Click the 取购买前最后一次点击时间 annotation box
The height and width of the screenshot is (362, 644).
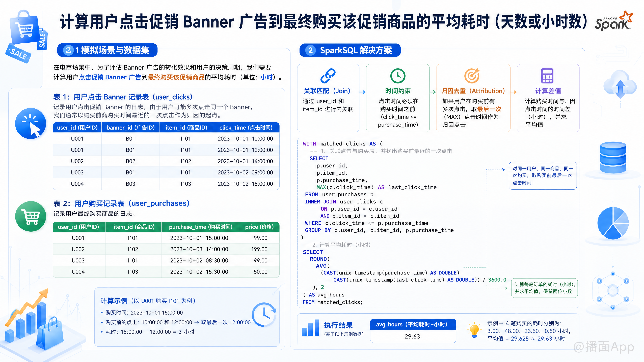[543, 176]
